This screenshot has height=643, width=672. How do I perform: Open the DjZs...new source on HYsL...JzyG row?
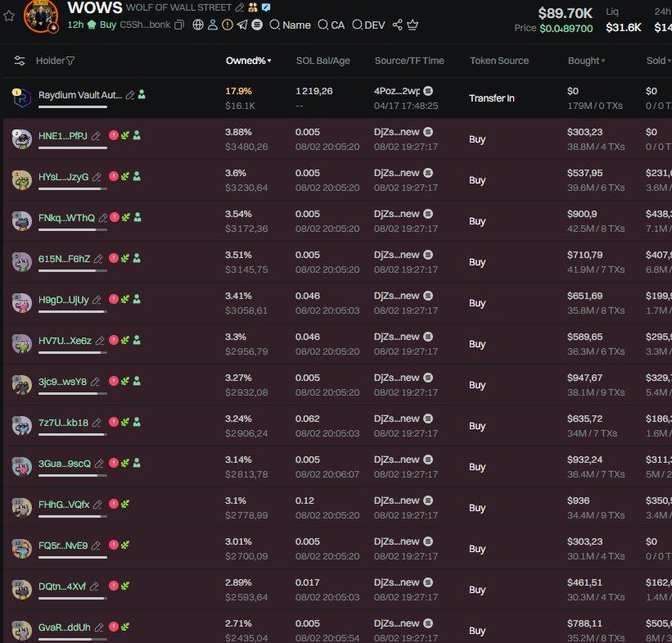click(x=396, y=173)
